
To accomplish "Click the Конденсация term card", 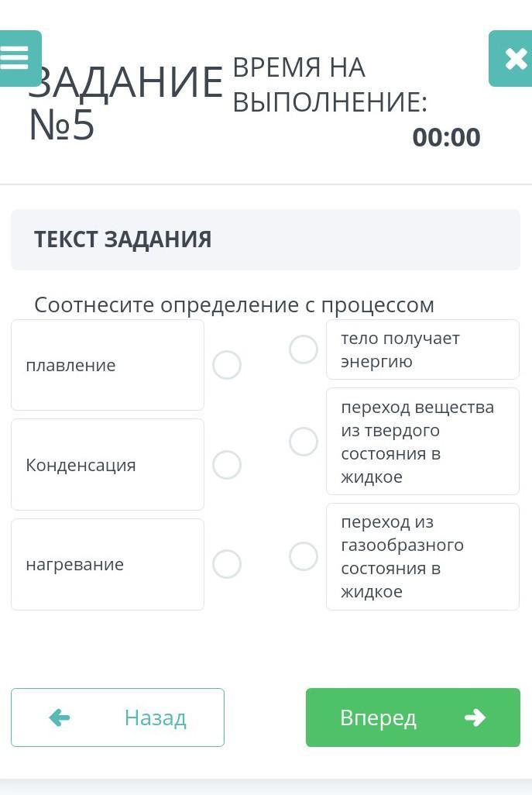I will [x=108, y=465].
